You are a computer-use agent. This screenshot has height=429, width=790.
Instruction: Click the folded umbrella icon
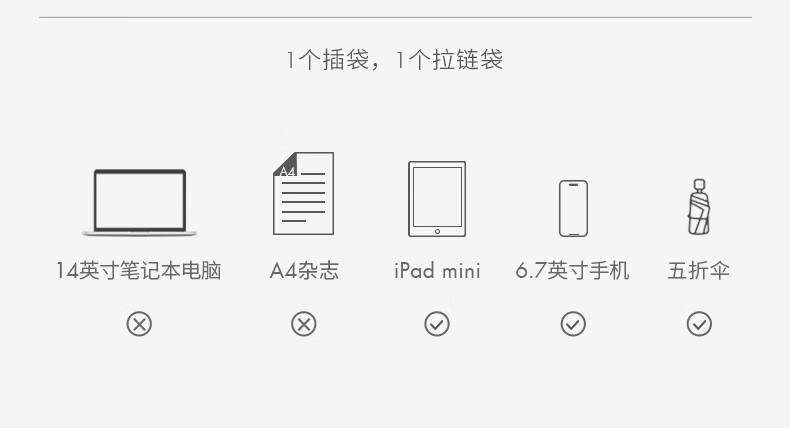(699, 207)
